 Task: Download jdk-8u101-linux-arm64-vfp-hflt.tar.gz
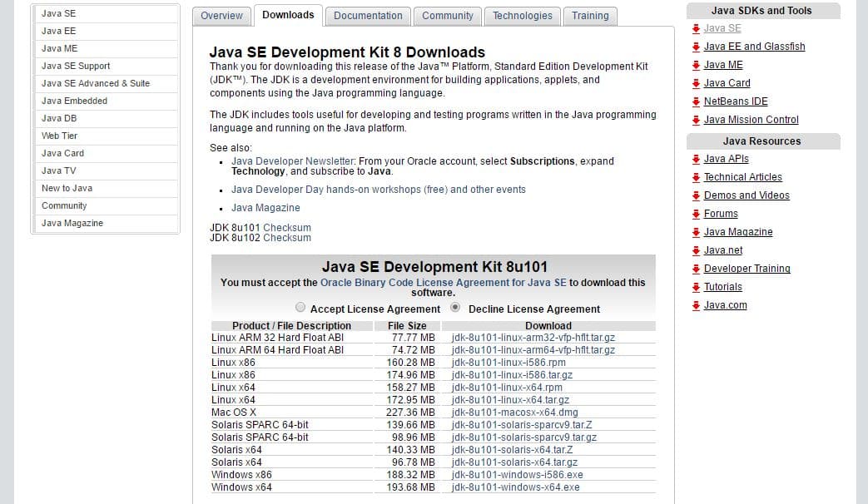coord(533,350)
